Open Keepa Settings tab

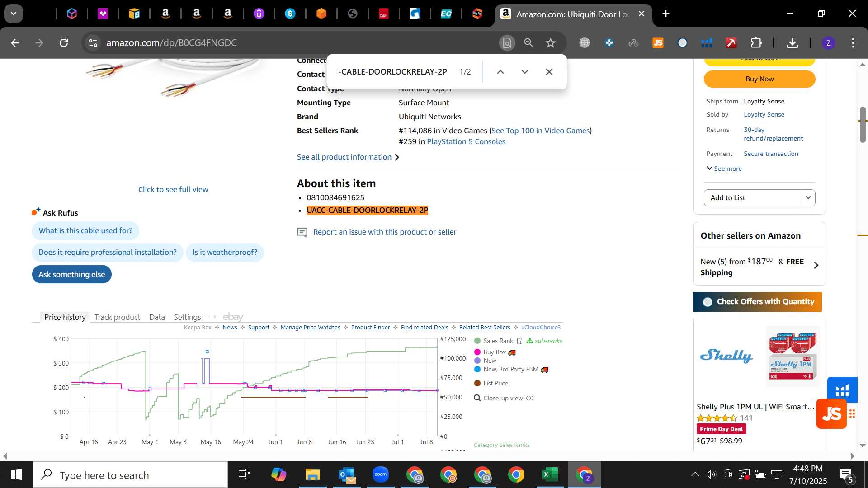click(187, 317)
